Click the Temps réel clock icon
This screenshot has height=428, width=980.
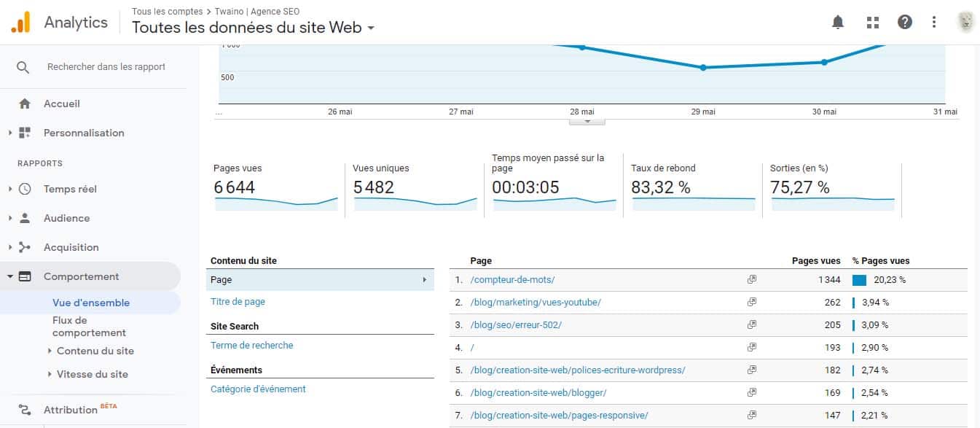[25, 189]
